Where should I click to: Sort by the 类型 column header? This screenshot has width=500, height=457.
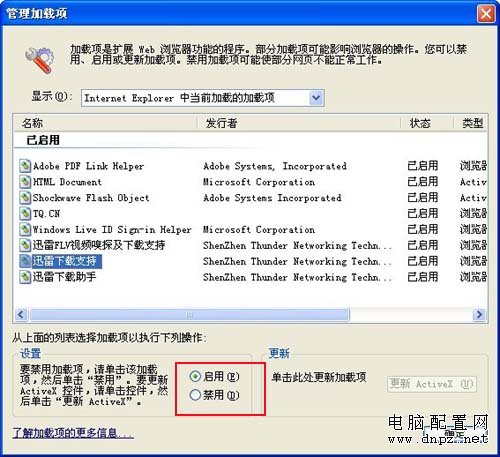pyautogui.click(x=473, y=123)
